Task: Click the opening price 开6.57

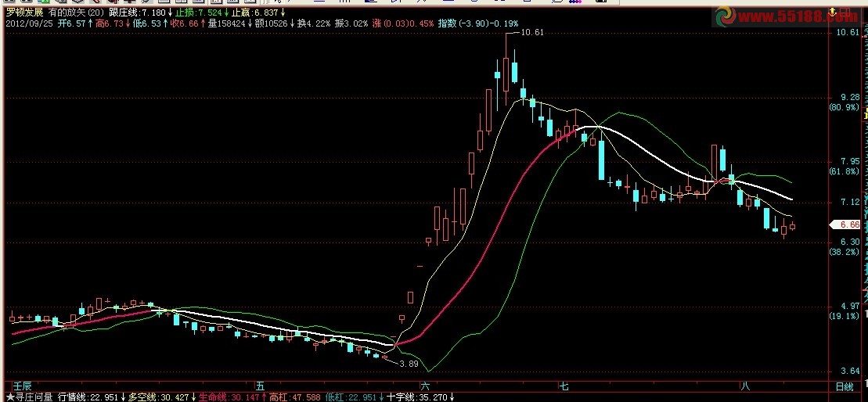Action: coord(73,23)
